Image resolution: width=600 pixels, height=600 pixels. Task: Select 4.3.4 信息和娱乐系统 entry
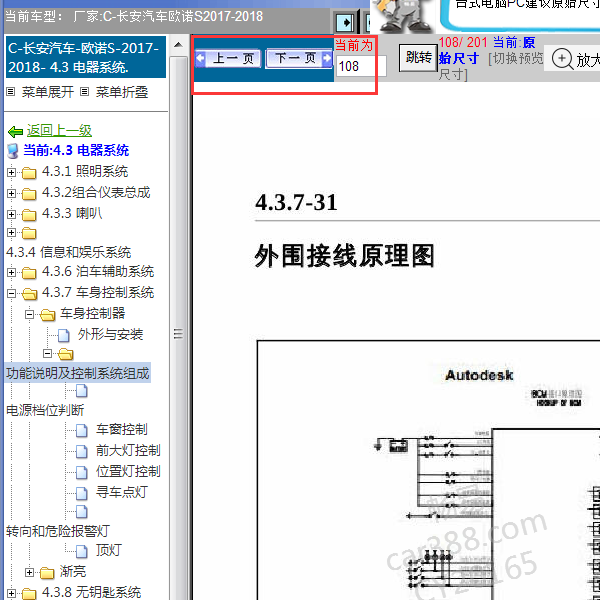pyautogui.click(x=68, y=252)
